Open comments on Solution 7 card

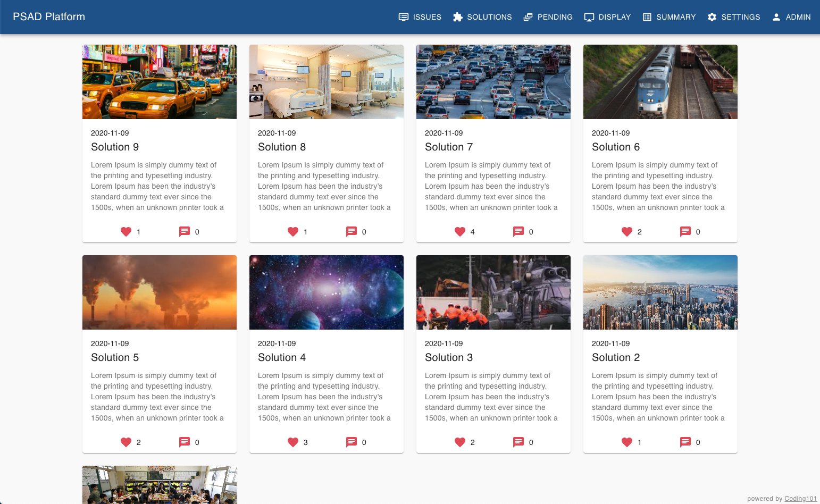tap(518, 232)
